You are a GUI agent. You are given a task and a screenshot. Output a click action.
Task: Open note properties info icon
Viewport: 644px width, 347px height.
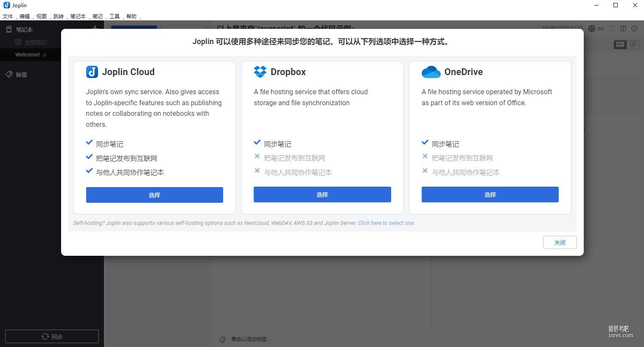pyautogui.click(x=634, y=28)
